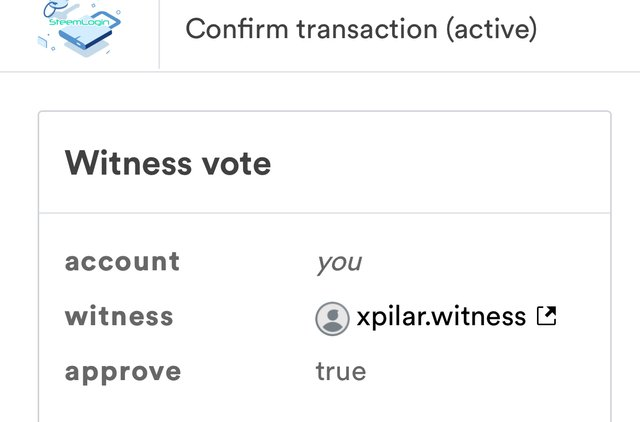Click the "true" approve value
This screenshot has height=422, width=640.
[341, 372]
